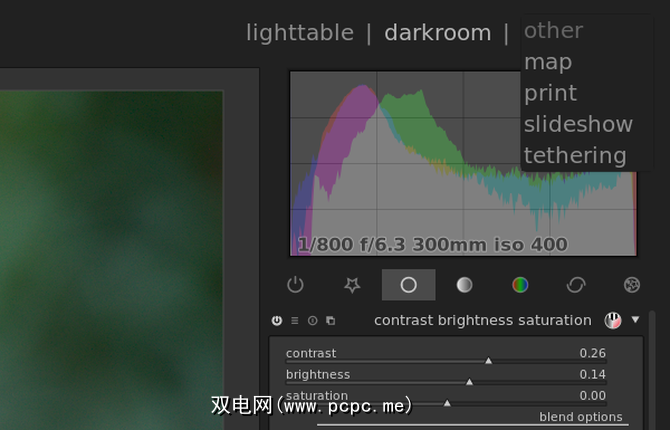
Task: Open effects modules group icon
Action: (x=632, y=285)
